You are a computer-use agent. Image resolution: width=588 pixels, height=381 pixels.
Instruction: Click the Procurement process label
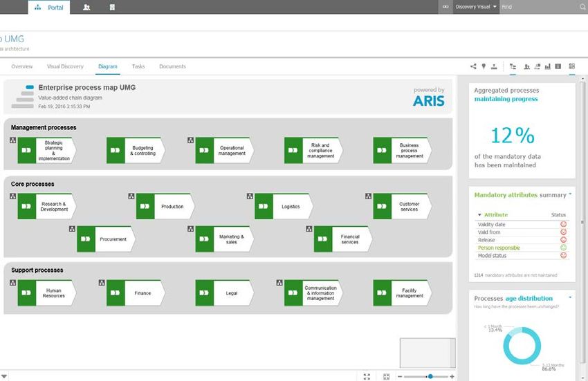pos(113,239)
